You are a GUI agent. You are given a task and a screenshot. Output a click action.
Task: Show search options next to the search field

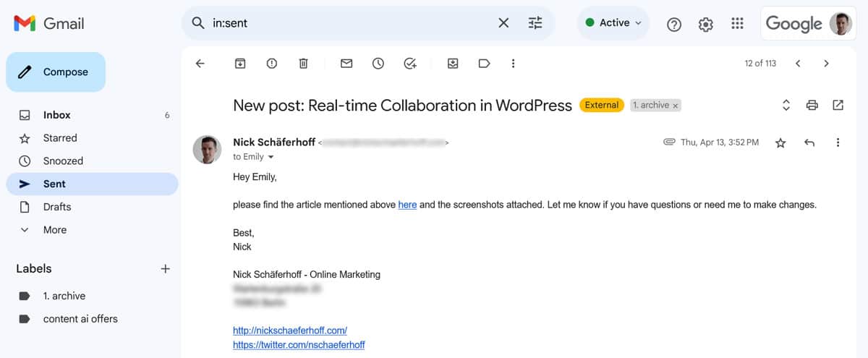click(535, 23)
